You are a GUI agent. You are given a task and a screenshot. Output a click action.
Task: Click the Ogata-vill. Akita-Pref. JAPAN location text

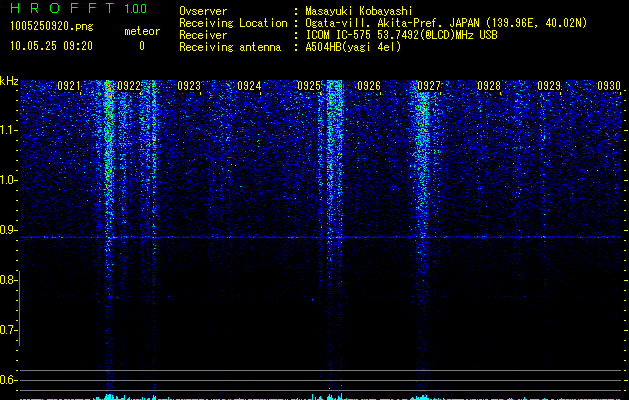click(446, 23)
